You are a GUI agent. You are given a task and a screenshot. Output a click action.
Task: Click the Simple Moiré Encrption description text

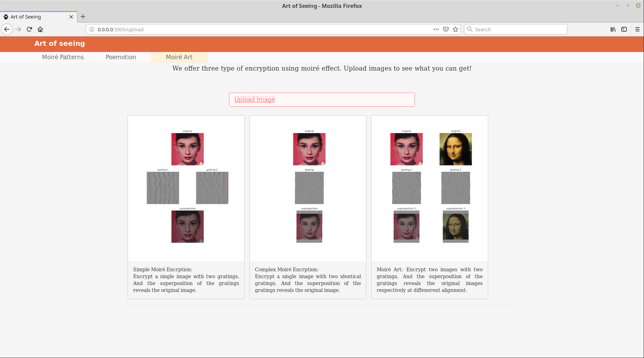click(x=186, y=280)
